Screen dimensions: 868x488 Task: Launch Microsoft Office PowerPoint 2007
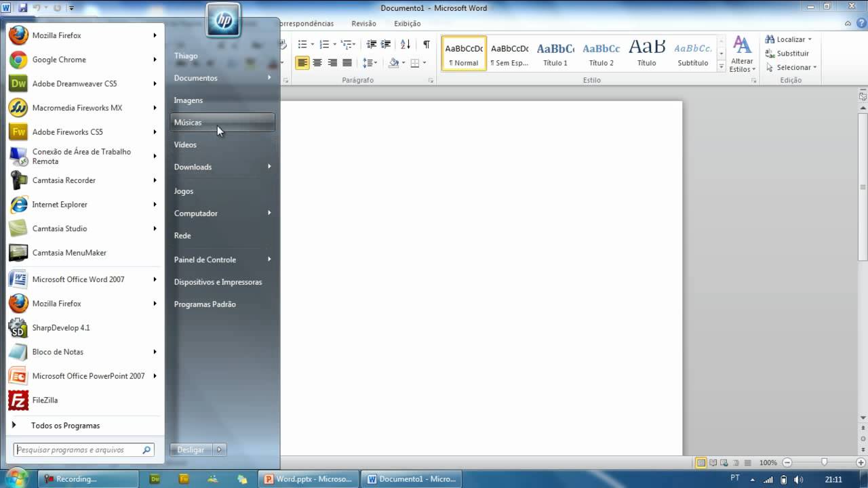point(84,375)
